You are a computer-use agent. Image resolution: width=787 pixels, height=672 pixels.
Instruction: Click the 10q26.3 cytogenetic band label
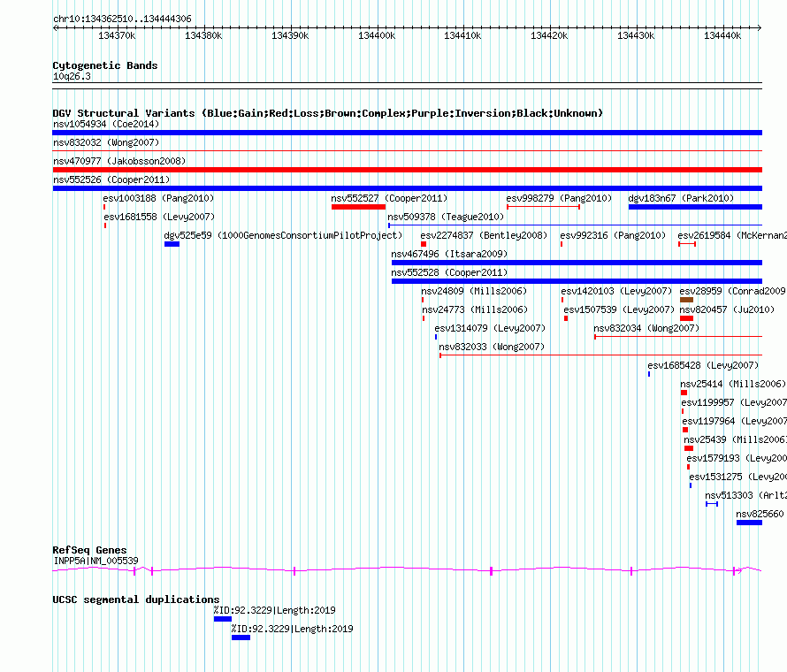(x=72, y=76)
